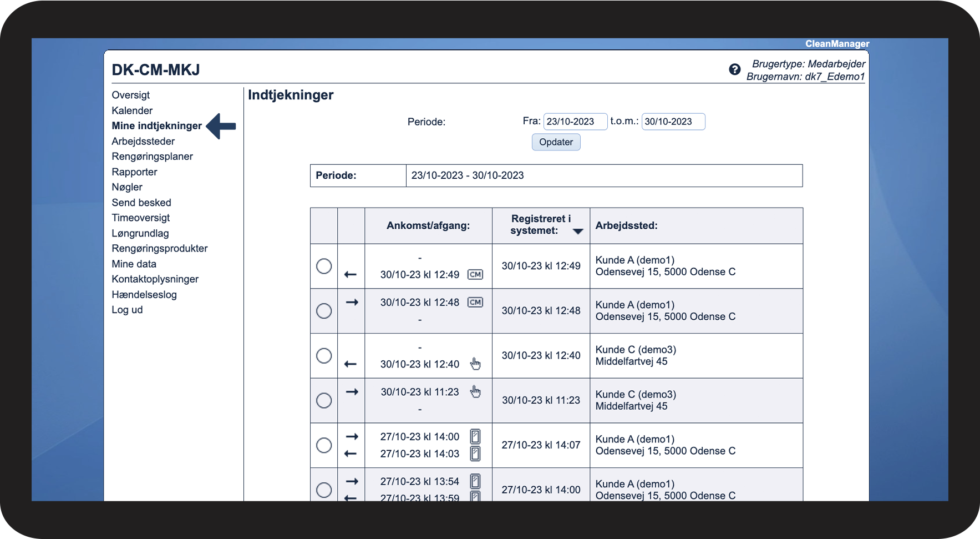
Task: Click Kunde C (demo3) in the 11:23 row
Action: (636, 395)
